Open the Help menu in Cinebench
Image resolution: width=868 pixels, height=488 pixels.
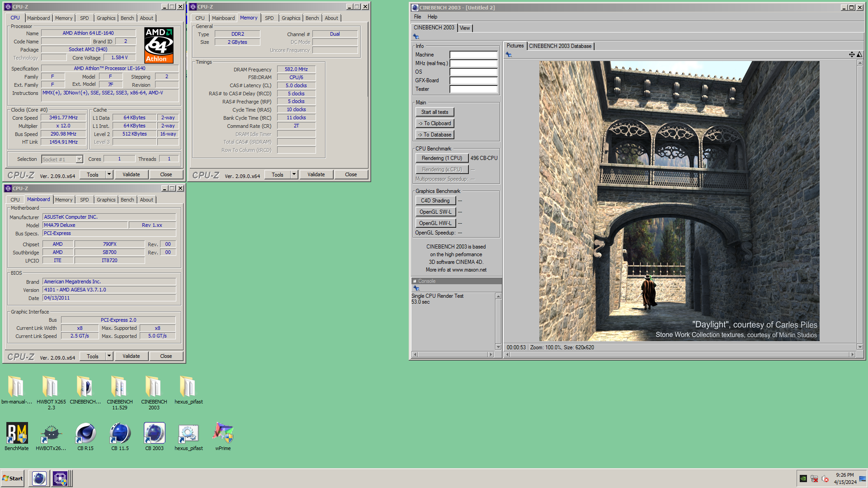(x=432, y=17)
